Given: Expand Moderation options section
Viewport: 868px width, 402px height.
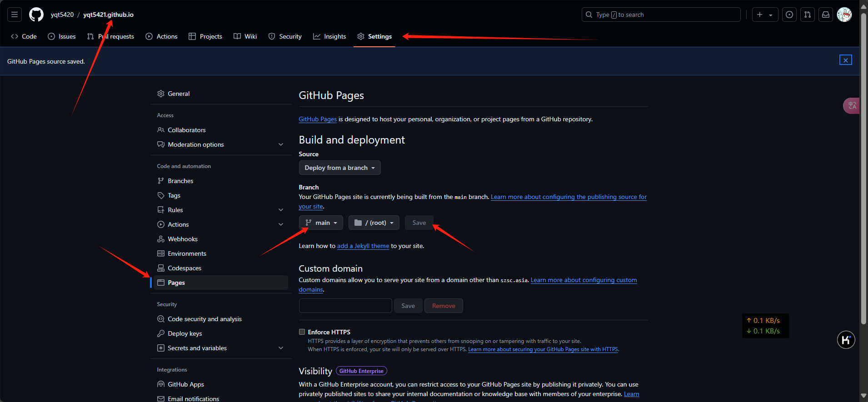Looking at the screenshot, I should tap(221, 144).
